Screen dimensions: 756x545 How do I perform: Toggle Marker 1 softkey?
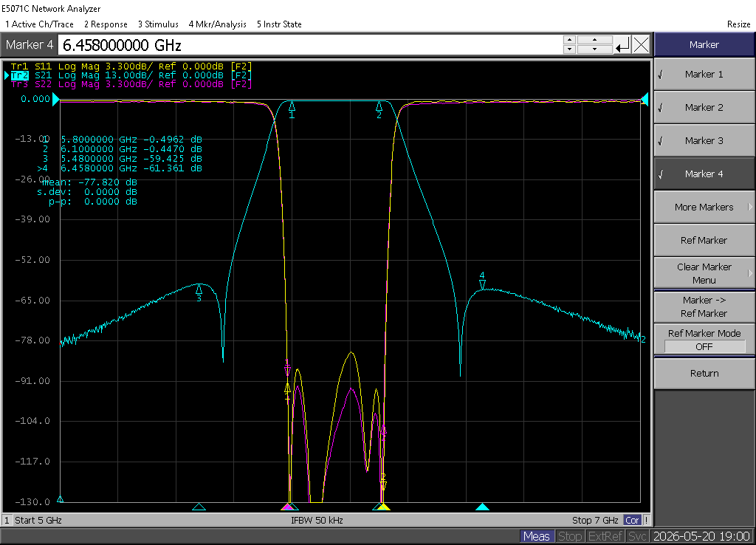[x=704, y=75]
